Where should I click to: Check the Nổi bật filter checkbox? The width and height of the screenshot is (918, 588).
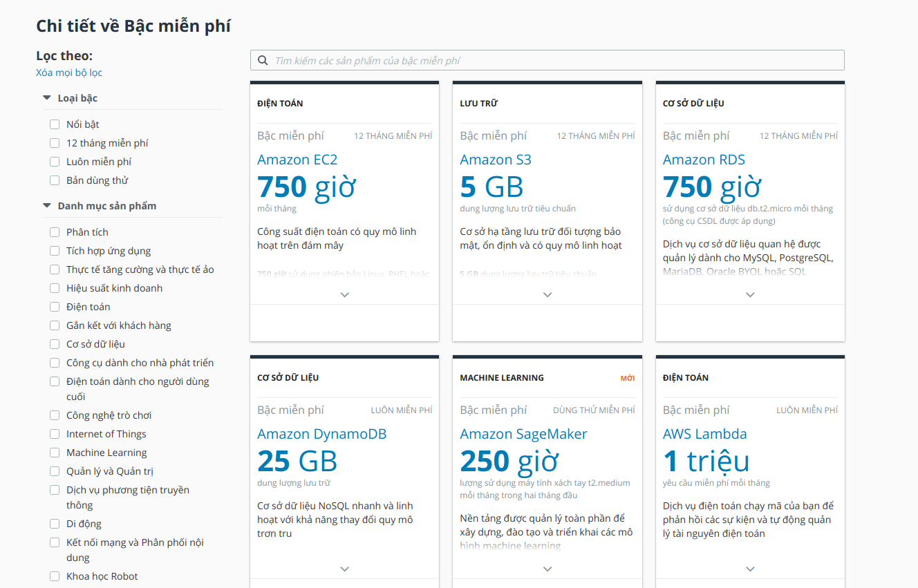coord(55,124)
